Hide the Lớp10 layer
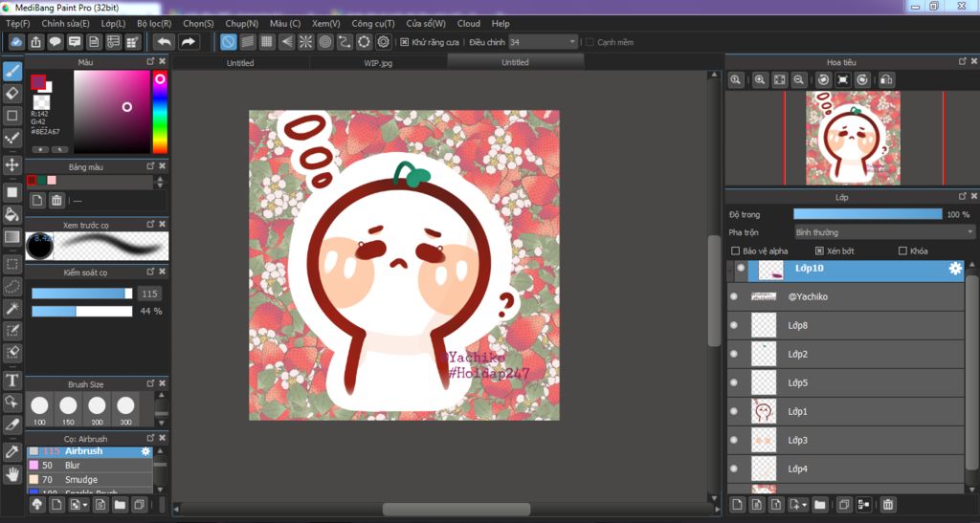This screenshot has height=523, width=980. click(741, 269)
